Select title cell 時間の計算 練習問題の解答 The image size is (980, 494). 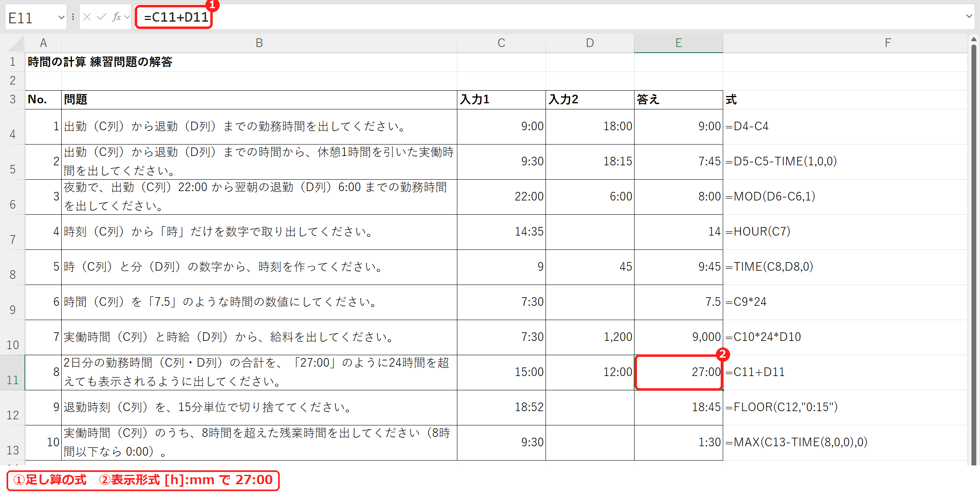100,62
